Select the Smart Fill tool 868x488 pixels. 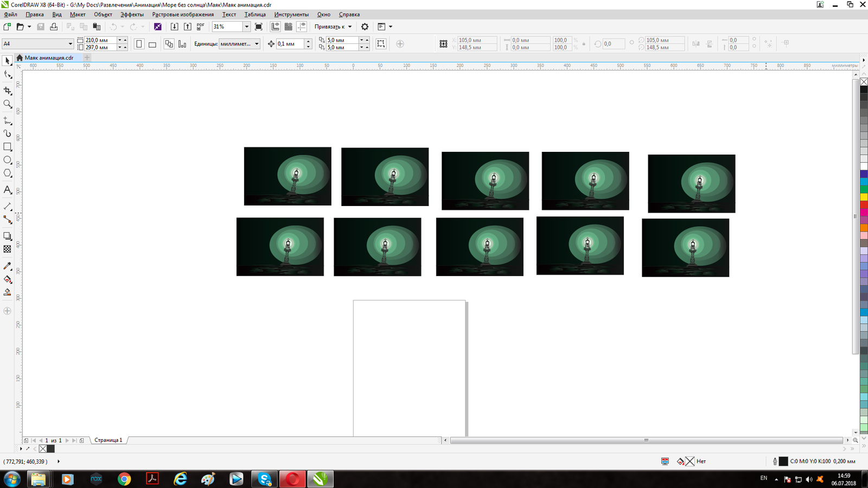tap(8, 292)
